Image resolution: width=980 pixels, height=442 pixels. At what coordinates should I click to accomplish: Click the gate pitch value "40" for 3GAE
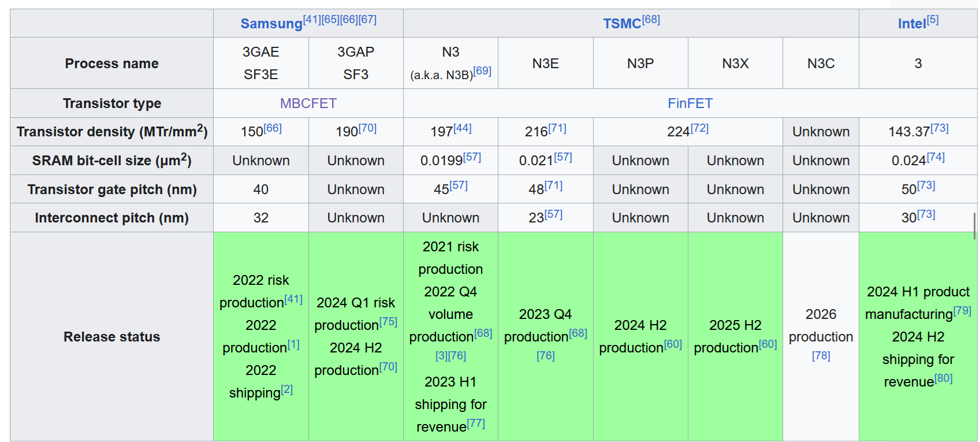pyautogui.click(x=261, y=189)
